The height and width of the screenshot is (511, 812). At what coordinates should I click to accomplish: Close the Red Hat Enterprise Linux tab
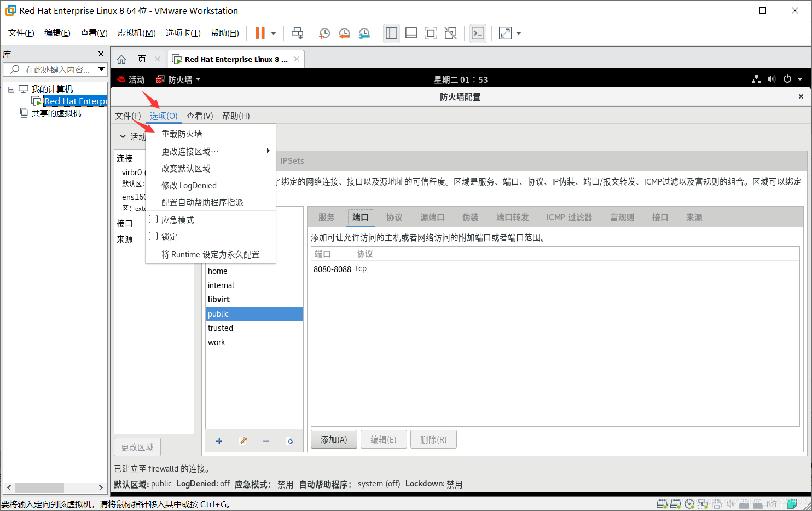297,59
